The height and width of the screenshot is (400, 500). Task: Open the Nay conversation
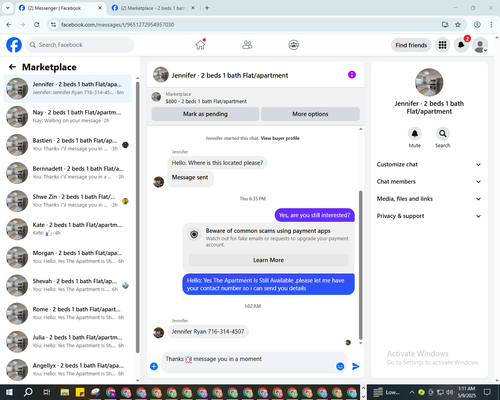click(67, 117)
